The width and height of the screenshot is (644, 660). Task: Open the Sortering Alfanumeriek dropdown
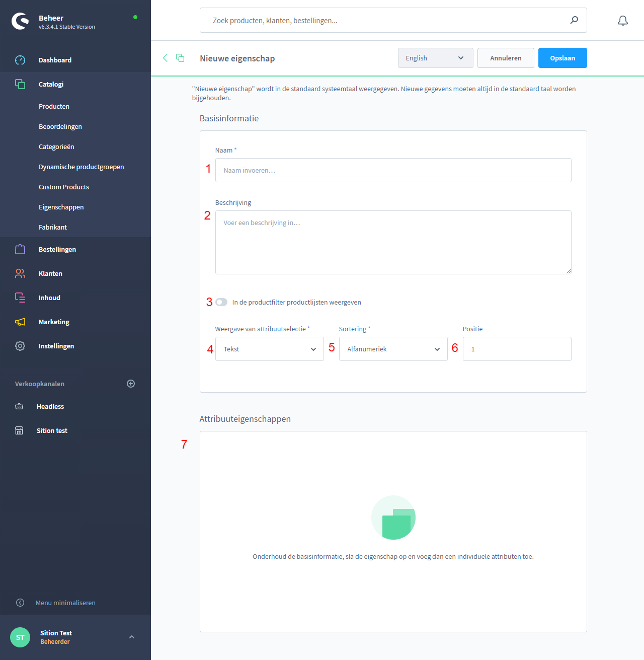coord(393,349)
